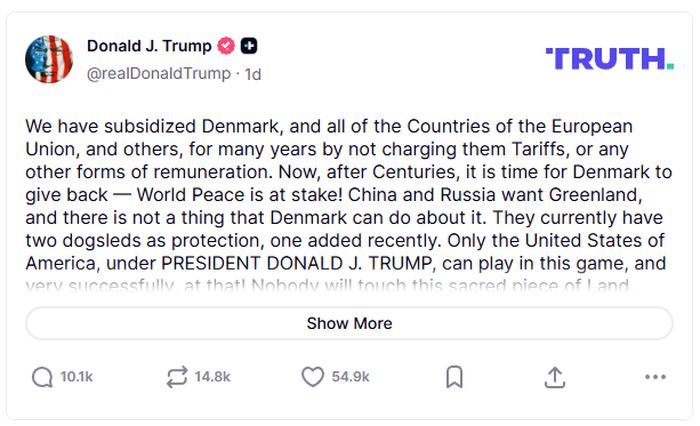700x426 pixels.
Task: Click the 14.8k ReTruths count
Action: (x=212, y=377)
